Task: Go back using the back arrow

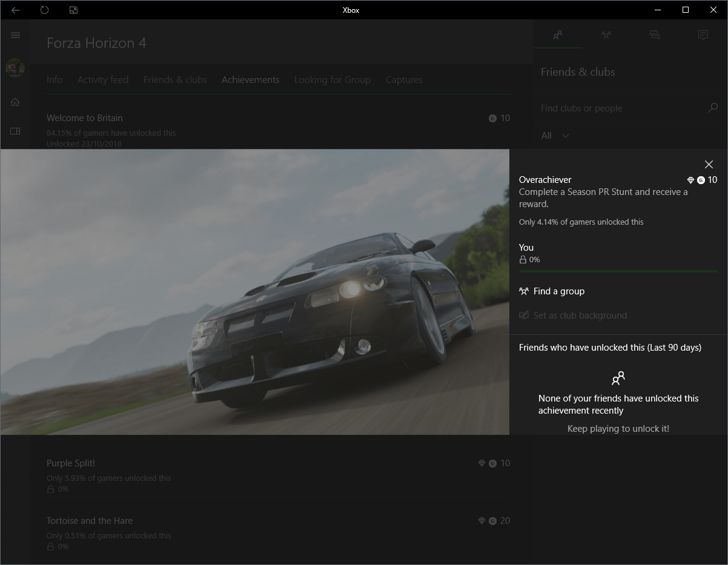Action: pos(16,10)
